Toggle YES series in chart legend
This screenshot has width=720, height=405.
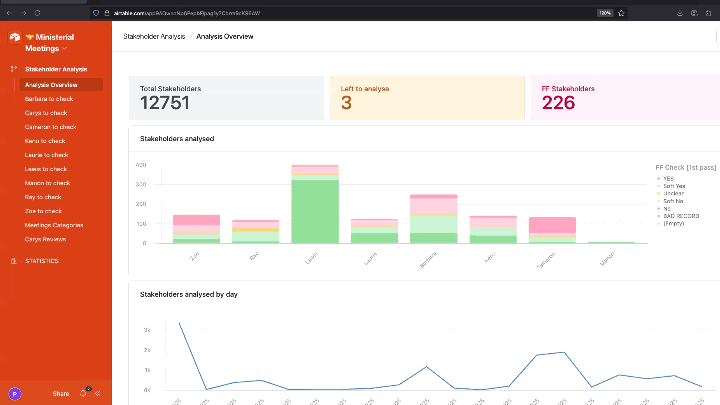[x=668, y=178]
